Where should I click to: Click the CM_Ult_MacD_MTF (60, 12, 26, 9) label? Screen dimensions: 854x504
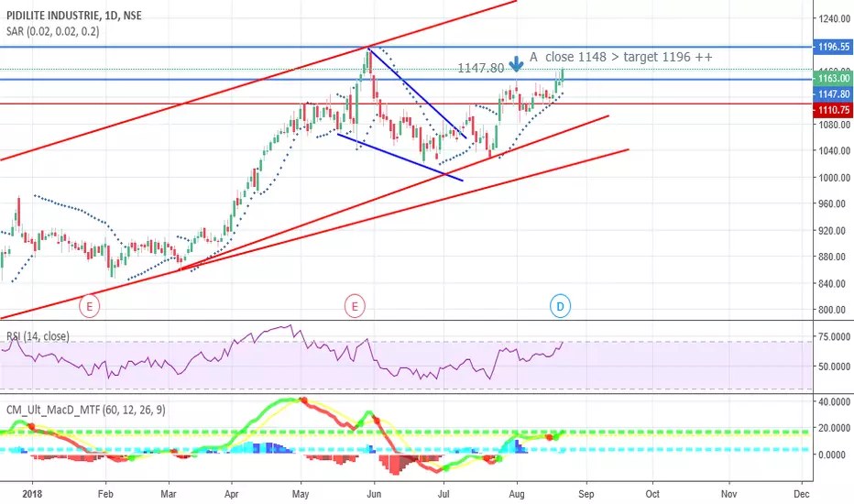point(85,410)
